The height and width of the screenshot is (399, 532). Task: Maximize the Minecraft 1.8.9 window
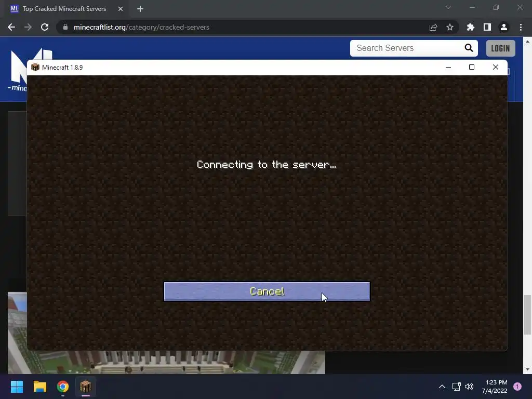[472, 67]
